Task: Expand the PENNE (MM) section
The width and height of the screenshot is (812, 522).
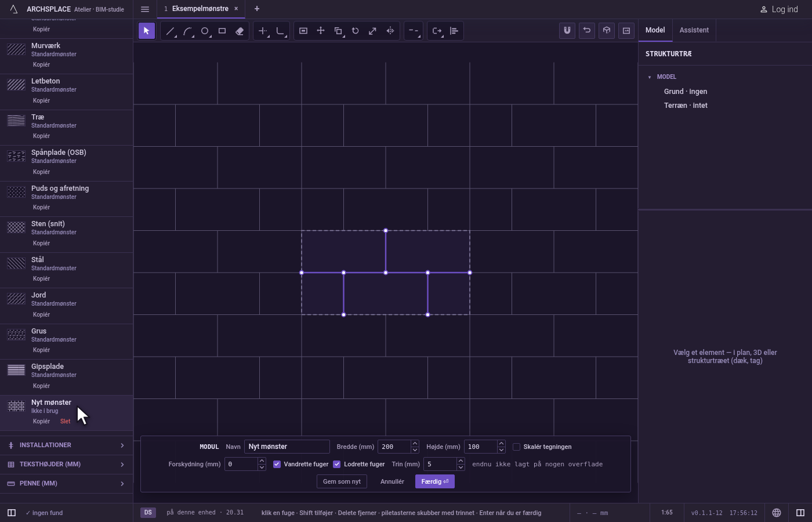Action: [66, 484]
